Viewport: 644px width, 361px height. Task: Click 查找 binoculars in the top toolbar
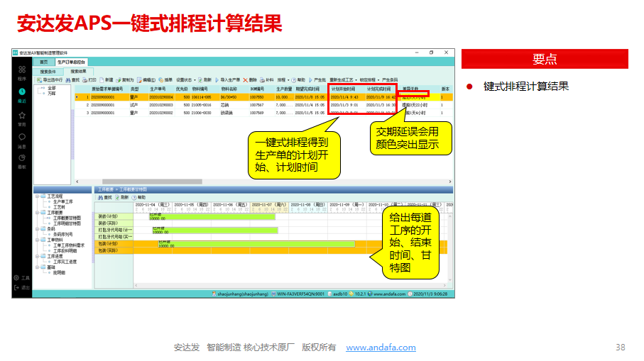point(67,80)
